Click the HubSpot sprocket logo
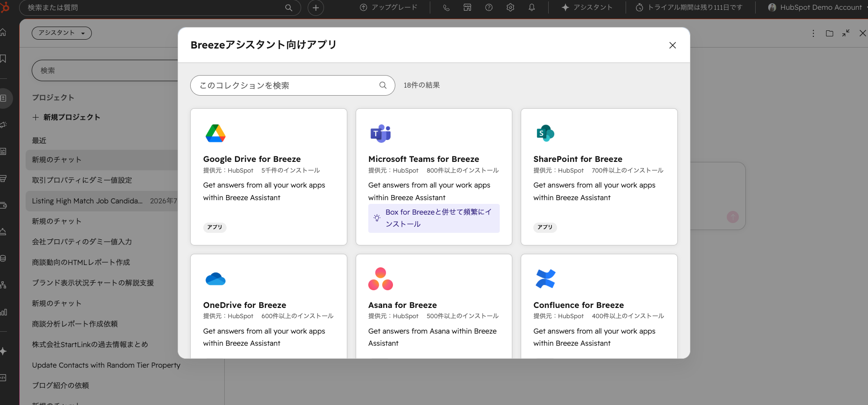This screenshot has height=405, width=868. (4, 7)
